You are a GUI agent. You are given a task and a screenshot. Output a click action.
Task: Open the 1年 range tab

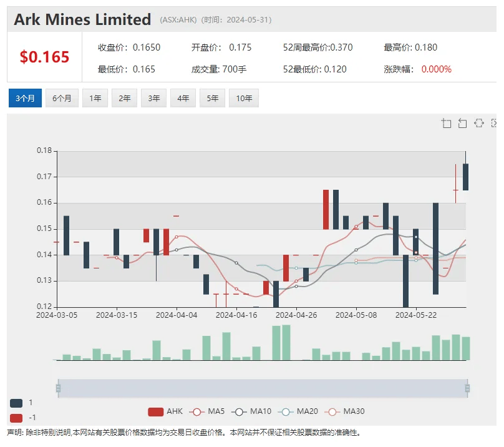[x=95, y=98]
